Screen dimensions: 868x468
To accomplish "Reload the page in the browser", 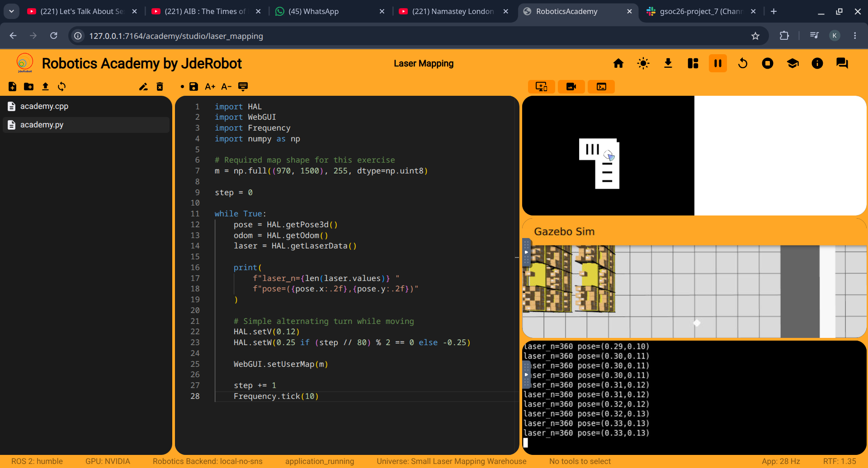I will [x=53, y=36].
